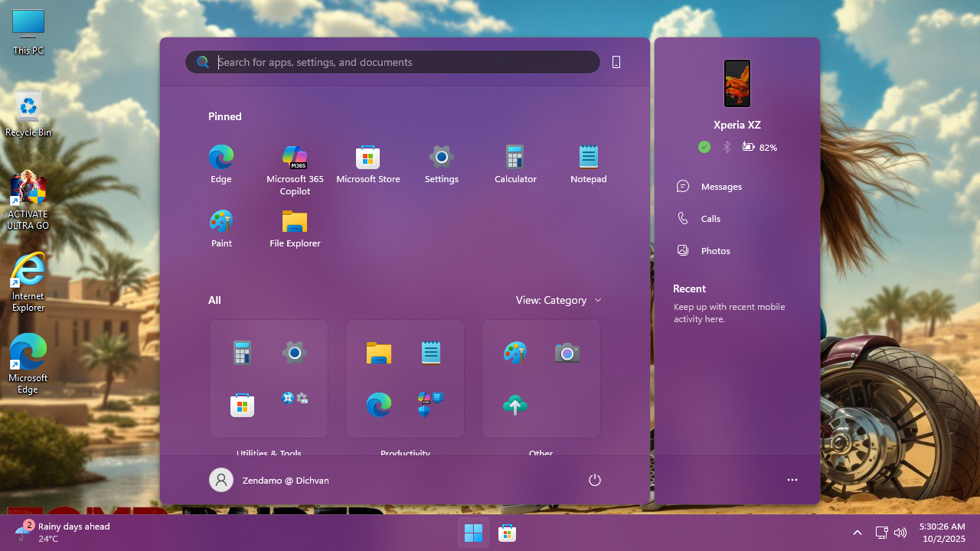Select Recycle Bin desktop icon
The height and width of the screenshot is (551, 980).
click(x=28, y=114)
